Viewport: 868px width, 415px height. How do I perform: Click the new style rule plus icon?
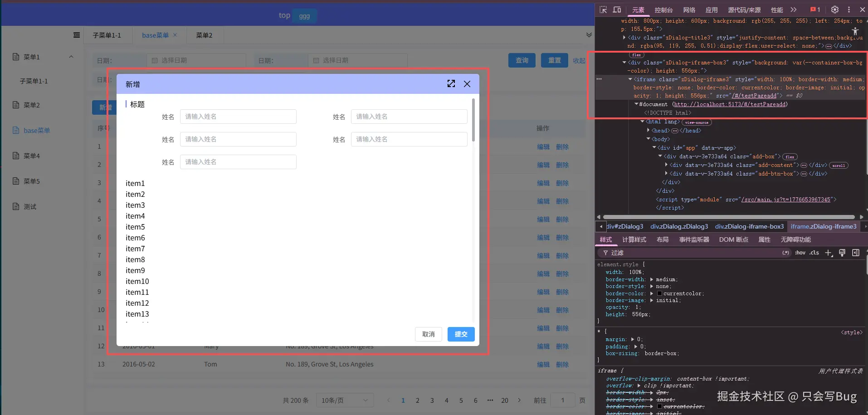click(x=829, y=253)
